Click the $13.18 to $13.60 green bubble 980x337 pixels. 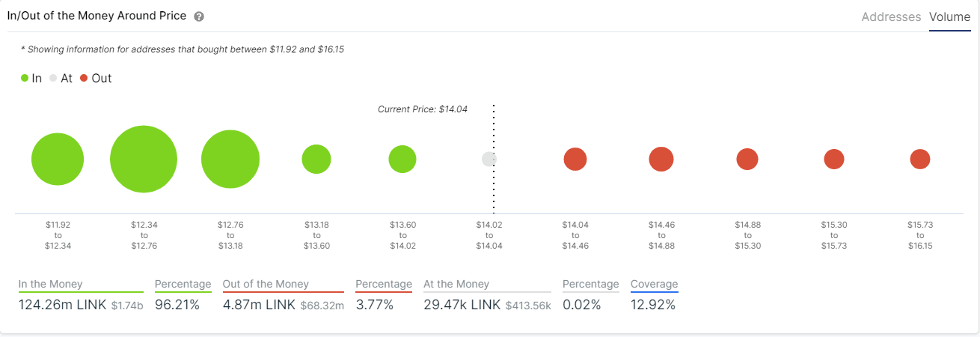point(316,160)
